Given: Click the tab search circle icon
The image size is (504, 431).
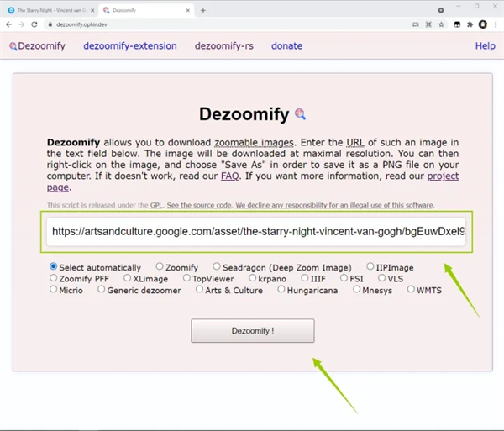Looking at the screenshot, I should (x=441, y=10).
